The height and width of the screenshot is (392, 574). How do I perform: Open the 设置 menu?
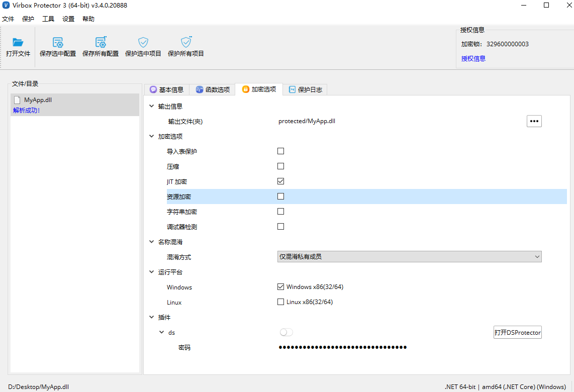[68, 19]
